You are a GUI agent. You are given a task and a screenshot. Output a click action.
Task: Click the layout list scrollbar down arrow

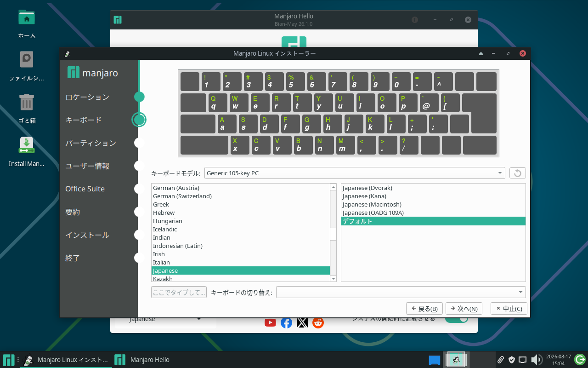click(334, 278)
